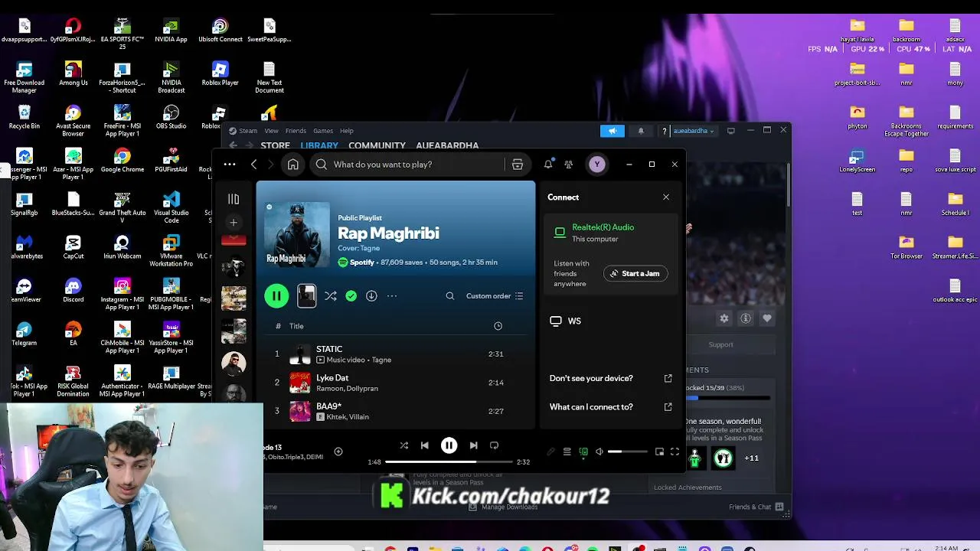Open the Custom order sort dropdown
Image resolution: width=980 pixels, height=551 pixels.
[495, 295]
